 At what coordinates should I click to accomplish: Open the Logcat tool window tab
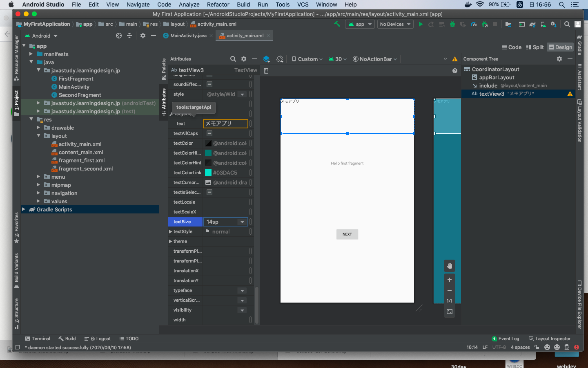(98, 339)
